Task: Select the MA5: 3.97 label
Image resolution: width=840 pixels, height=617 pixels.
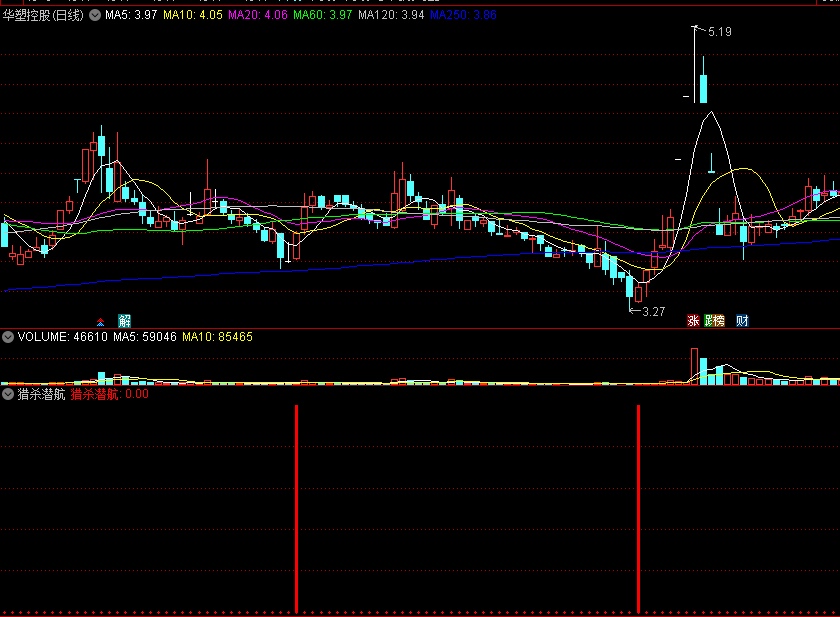Action: click(x=131, y=15)
